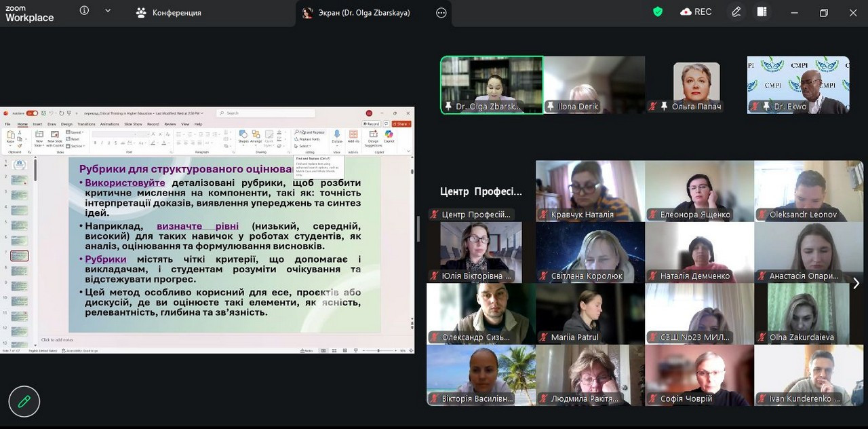Click the Design Suggestions icon
The width and height of the screenshot is (868, 429).
point(373,134)
